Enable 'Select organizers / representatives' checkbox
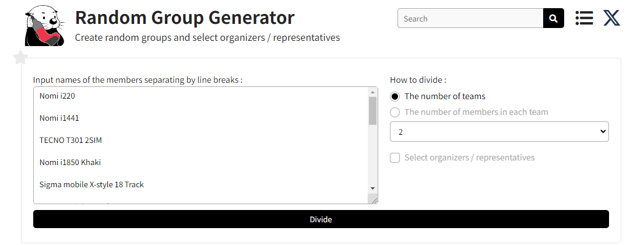 coord(395,157)
